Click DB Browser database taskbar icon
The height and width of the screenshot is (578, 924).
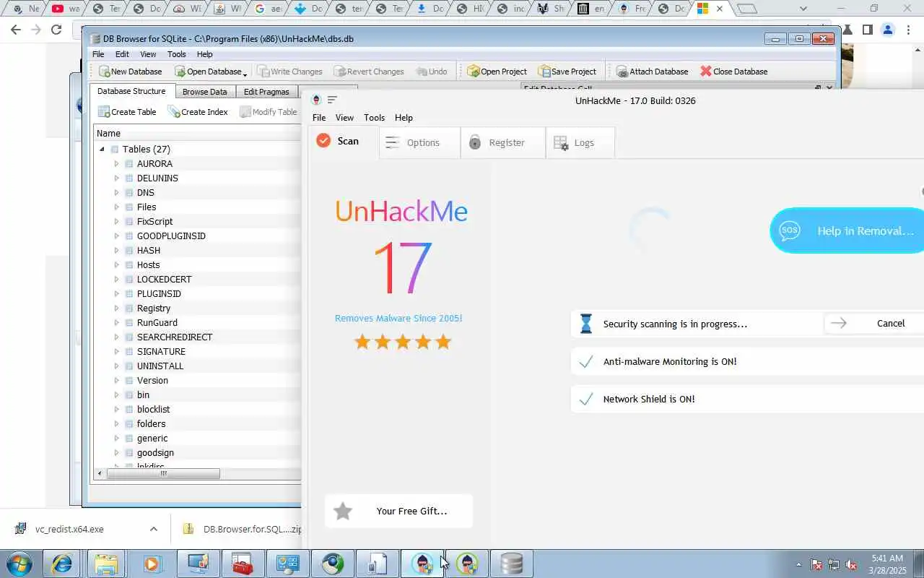[x=511, y=564]
